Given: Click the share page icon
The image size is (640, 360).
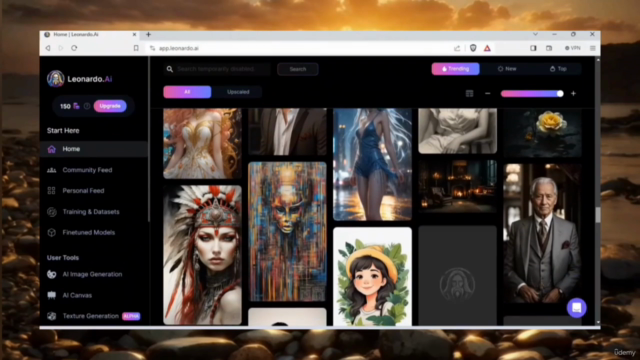Looking at the screenshot, I should [x=457, y=48].
